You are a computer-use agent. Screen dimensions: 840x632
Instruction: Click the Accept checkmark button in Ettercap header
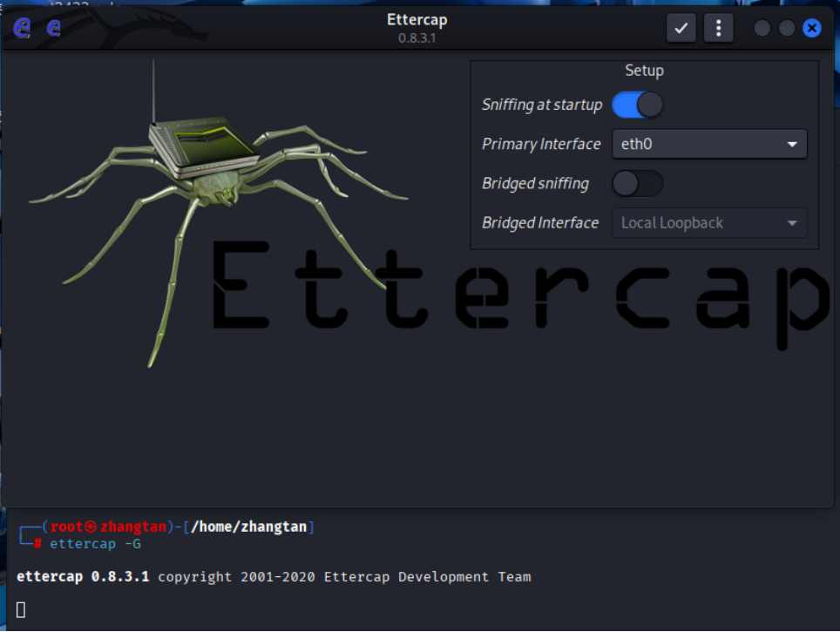681,28
